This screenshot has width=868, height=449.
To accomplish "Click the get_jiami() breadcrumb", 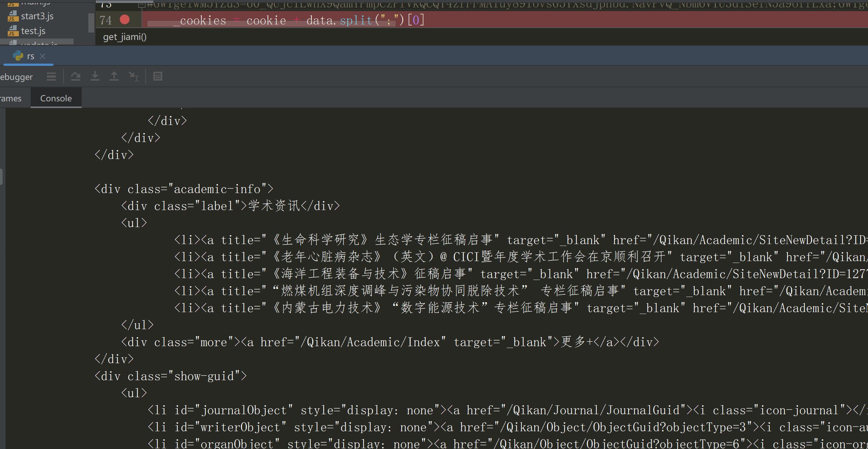I will pyautogui.click(x=125, y=37).
